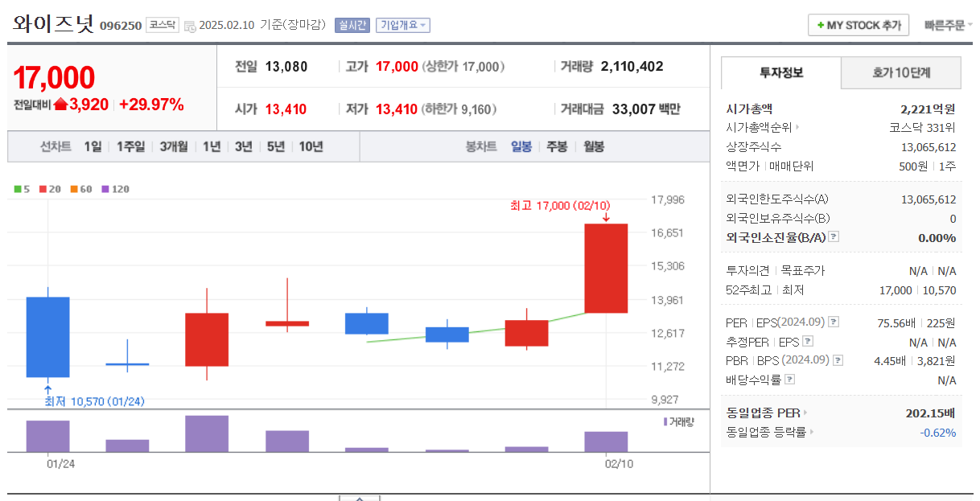
Task: Click the volume bar above the 01/24 label
Action: tap(48, 436)
